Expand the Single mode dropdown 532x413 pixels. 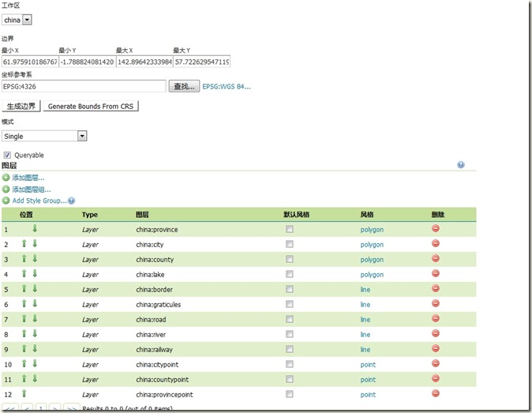tap(44, 136)
